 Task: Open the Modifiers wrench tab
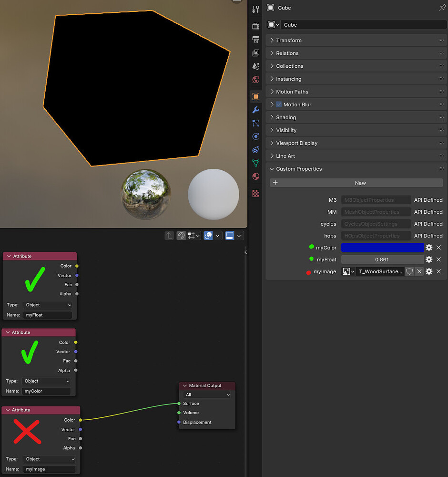click(256, 110)
